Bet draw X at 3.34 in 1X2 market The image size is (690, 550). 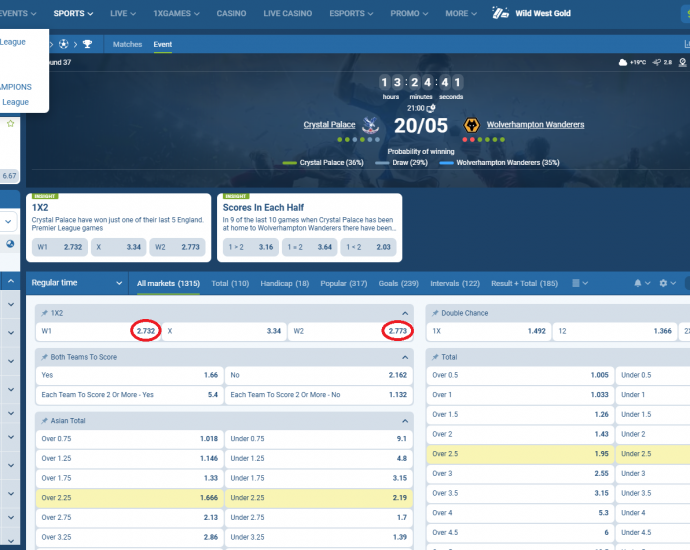click(x=224, y=331)
